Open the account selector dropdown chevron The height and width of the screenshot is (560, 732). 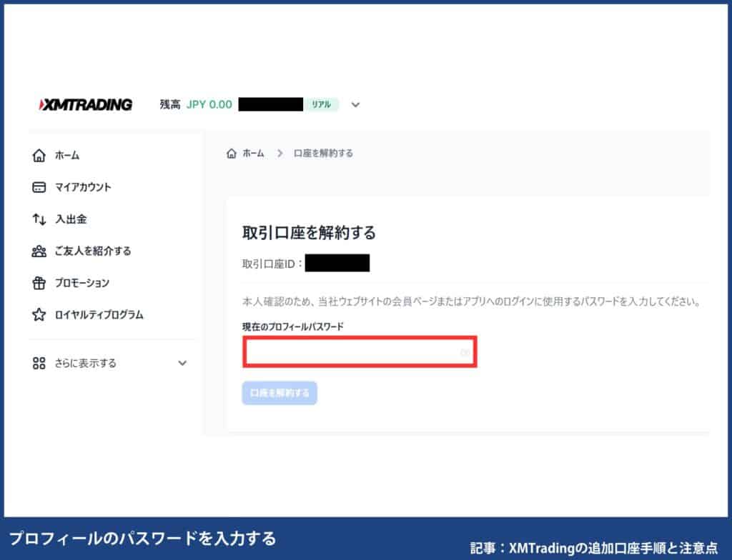pos(356,105)
